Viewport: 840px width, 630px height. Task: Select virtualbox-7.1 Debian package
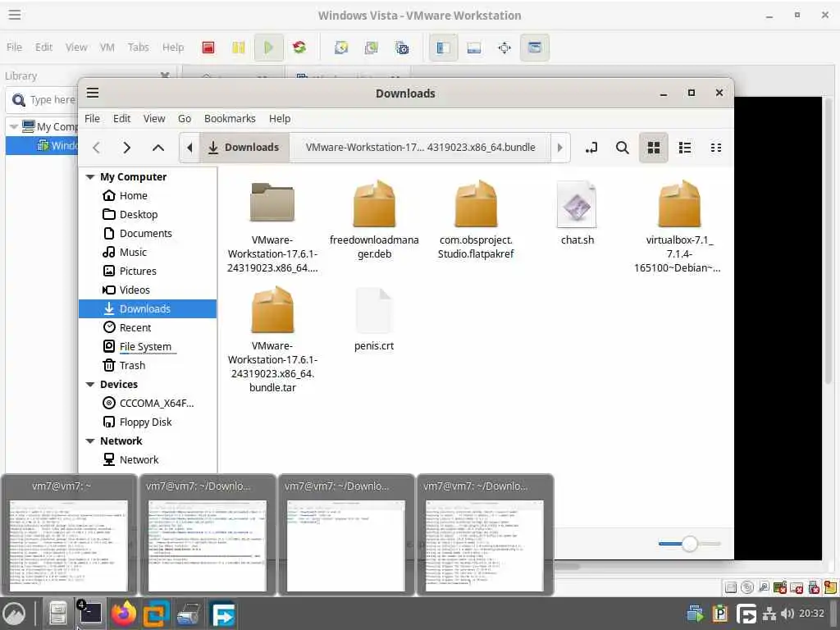point(678,226)
